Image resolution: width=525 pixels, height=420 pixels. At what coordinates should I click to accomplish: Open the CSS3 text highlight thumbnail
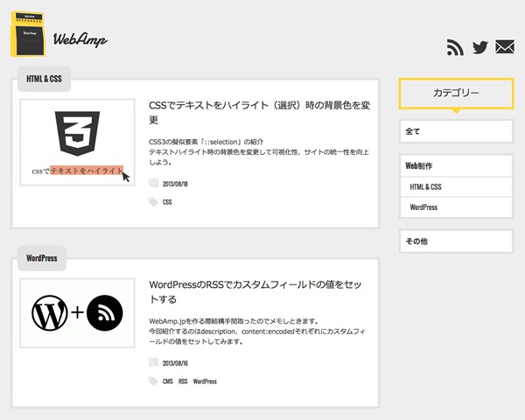[x=77, y=142]
